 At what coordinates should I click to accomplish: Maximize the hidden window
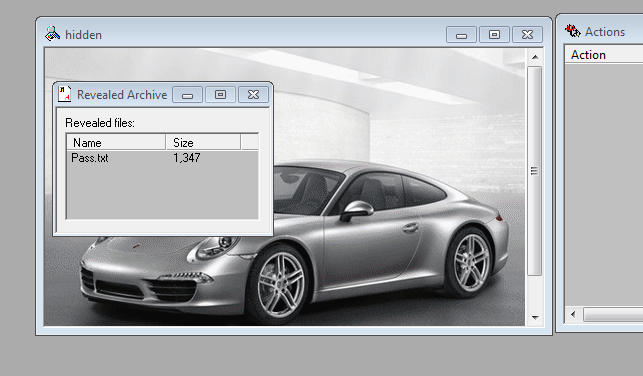(x=495, y=35)
